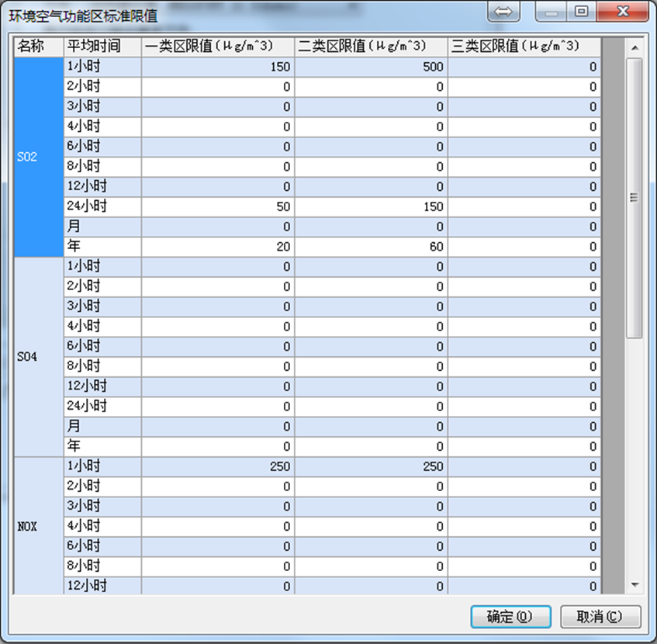Image resolution: width=657 pixels, height=644 pixels.
Task: Click the 二类区限值 column header
Action: 371,47
